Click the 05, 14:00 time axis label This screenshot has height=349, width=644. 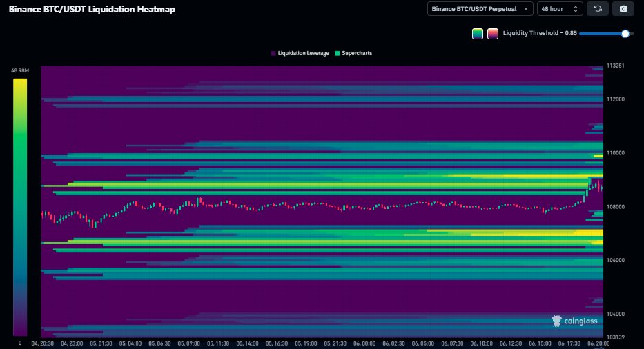point(247,343)
